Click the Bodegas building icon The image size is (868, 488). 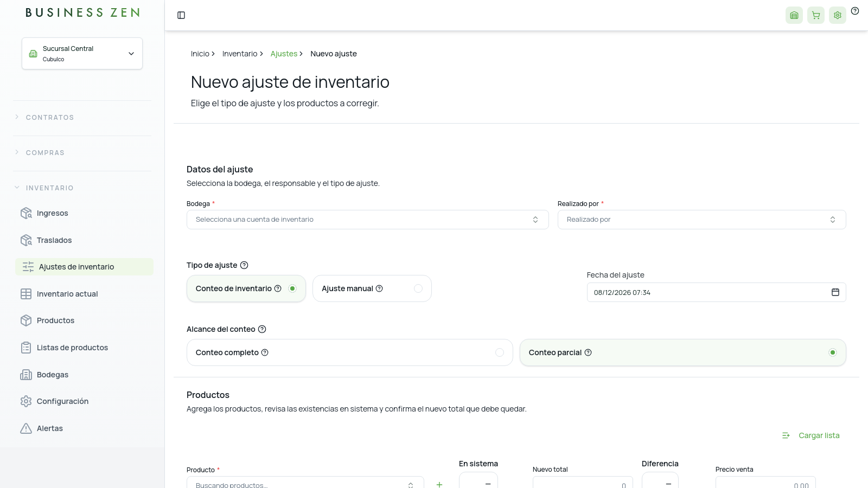tap(26, 375)
